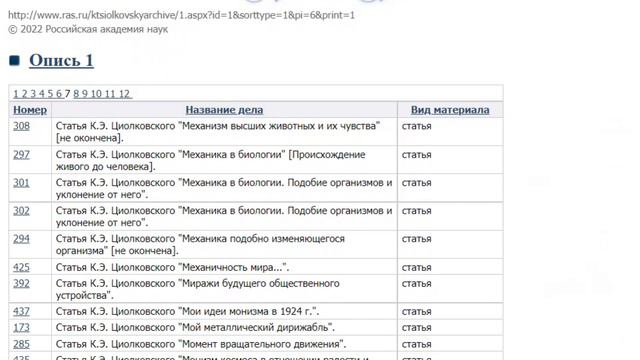Open record number 294

pyautogui.click(x=21, y=239)
